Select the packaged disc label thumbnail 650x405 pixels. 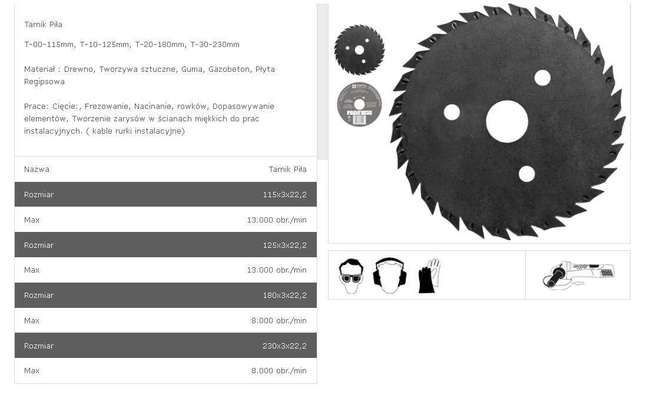[359, 104]
